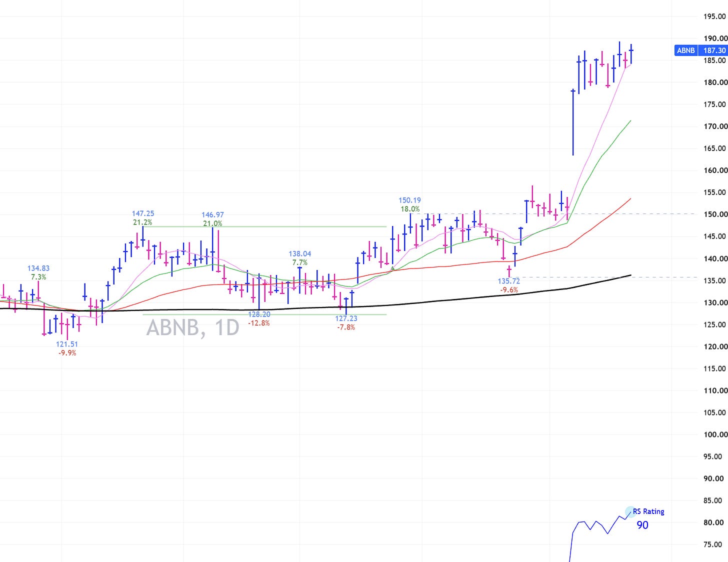Select the 110.00 price scale value

click(x=715, y=390)
